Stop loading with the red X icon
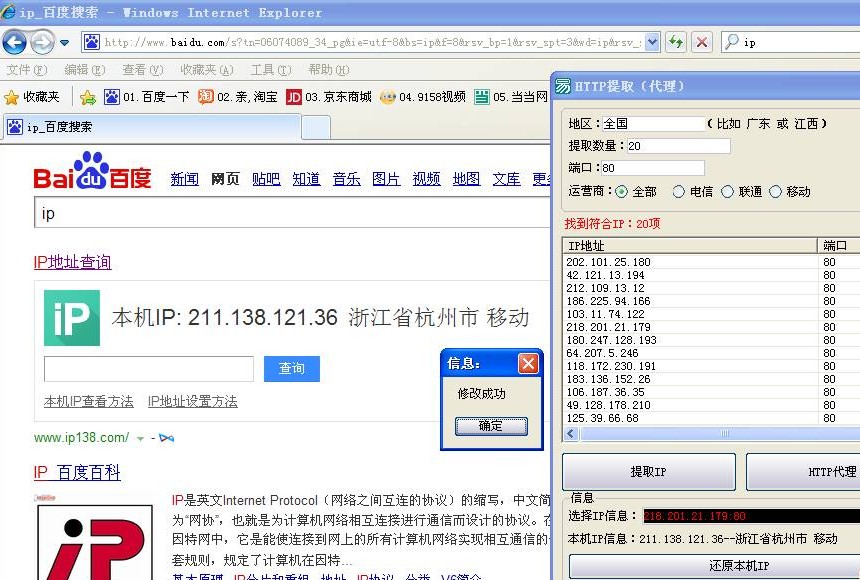860x580 pixels. click(702, 42)
